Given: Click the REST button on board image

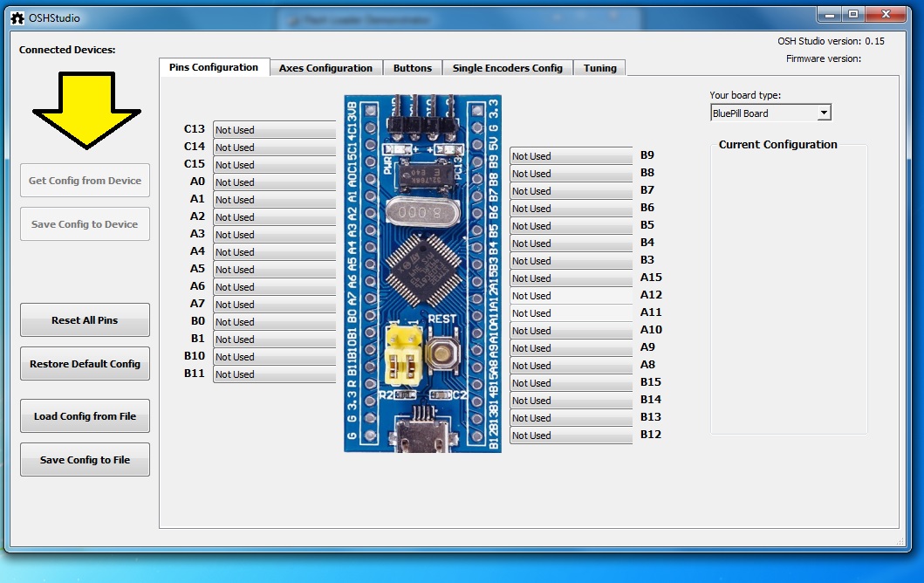Looking at the screenshot, I should tap(442, 352).
